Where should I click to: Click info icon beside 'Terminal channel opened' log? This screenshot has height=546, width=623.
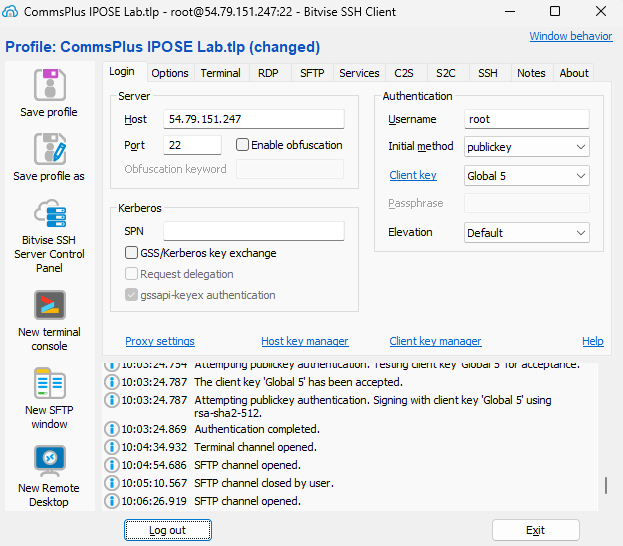[x=112, y=447]
